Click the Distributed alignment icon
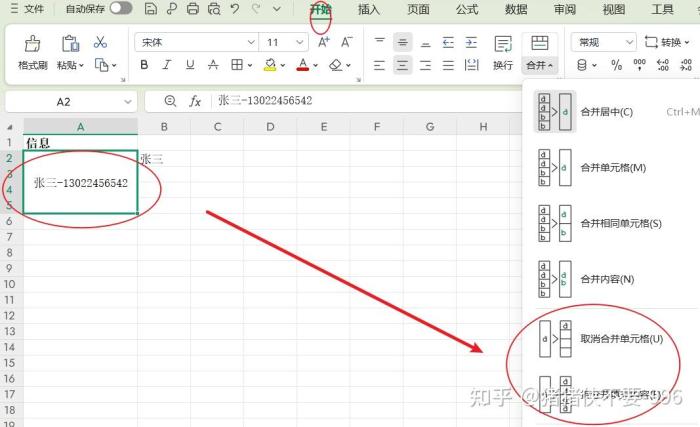The width and height of the screenshot is (700, 427). 471,66
